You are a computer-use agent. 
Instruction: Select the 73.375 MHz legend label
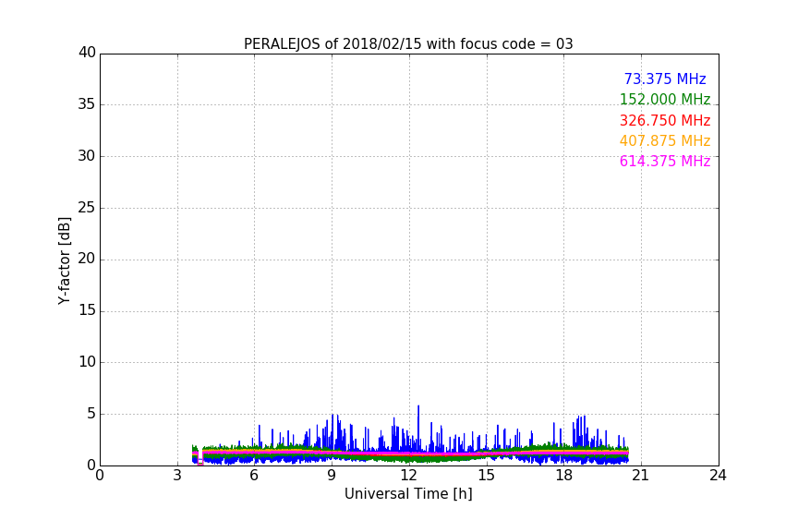(665, 79)
